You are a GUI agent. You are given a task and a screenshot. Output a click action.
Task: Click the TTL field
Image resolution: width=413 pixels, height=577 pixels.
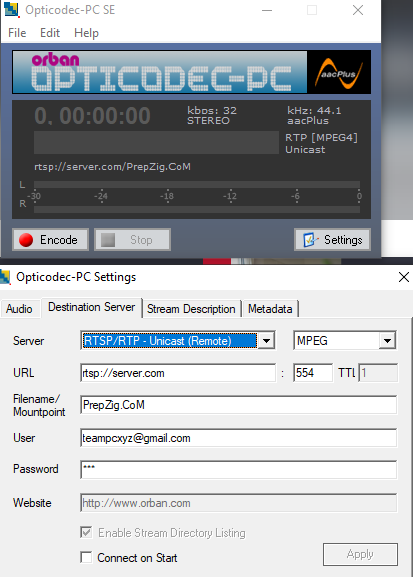[378, 373]
